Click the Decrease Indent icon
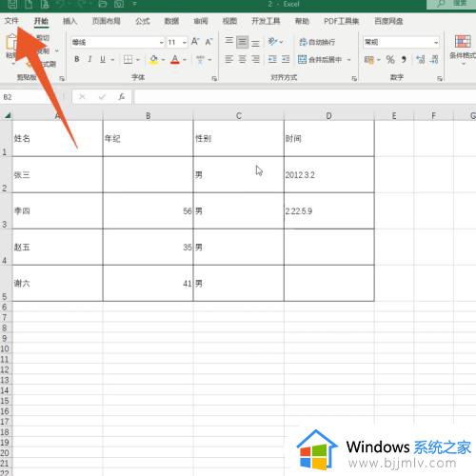Viewport: 476px width, 476px height. pyautogui.click(x=272, y=59)
